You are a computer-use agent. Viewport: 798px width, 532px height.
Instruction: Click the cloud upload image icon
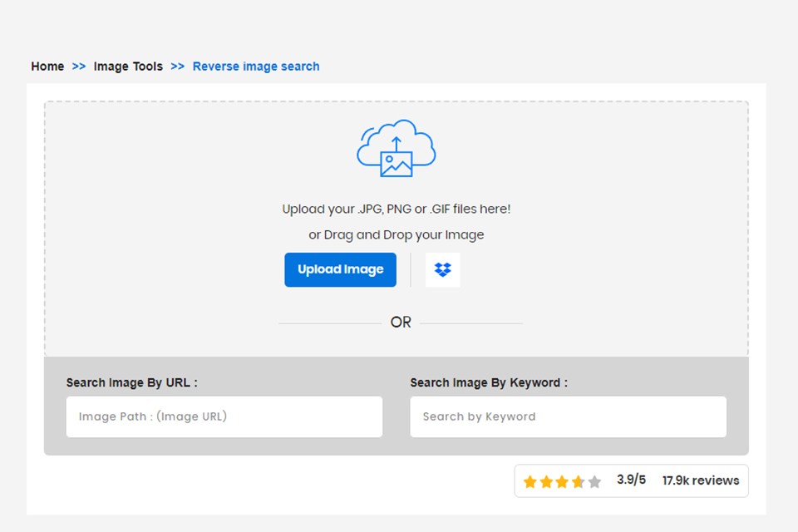tap(396, 148)
